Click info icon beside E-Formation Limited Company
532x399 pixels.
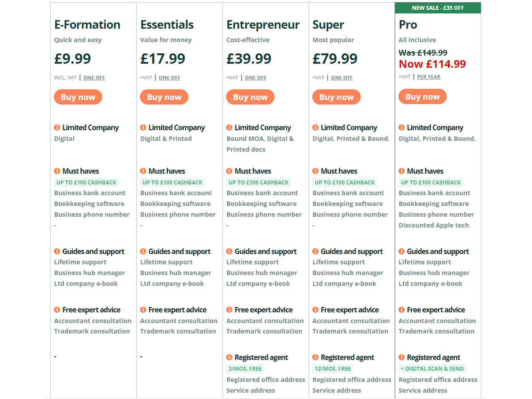pyautogui.click(x=57, y=128)
